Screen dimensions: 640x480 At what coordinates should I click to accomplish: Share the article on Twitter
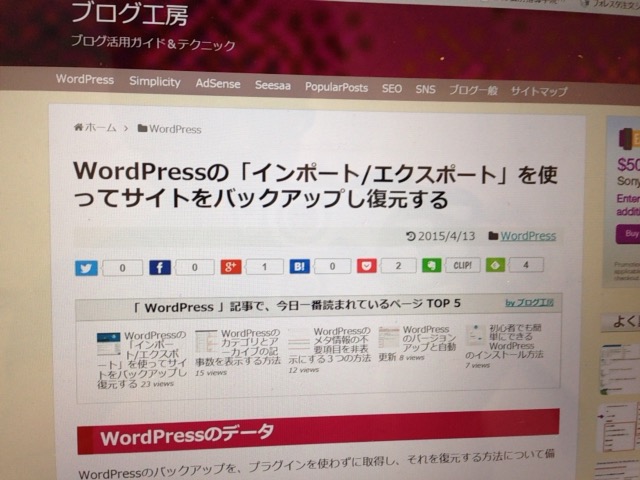[87, 268]
